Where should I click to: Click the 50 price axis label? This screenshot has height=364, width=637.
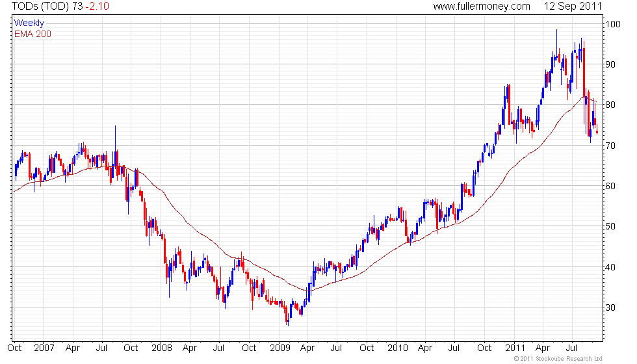610,226
